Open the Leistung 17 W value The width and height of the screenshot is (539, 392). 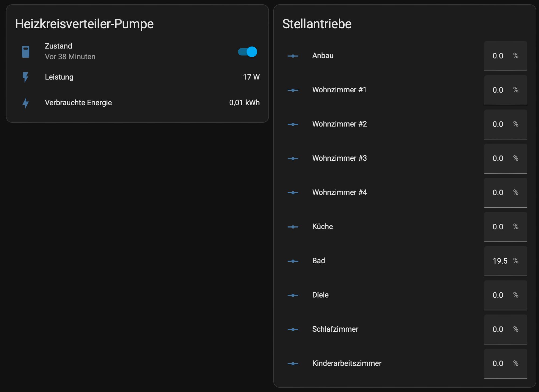[x=251, y=77]
